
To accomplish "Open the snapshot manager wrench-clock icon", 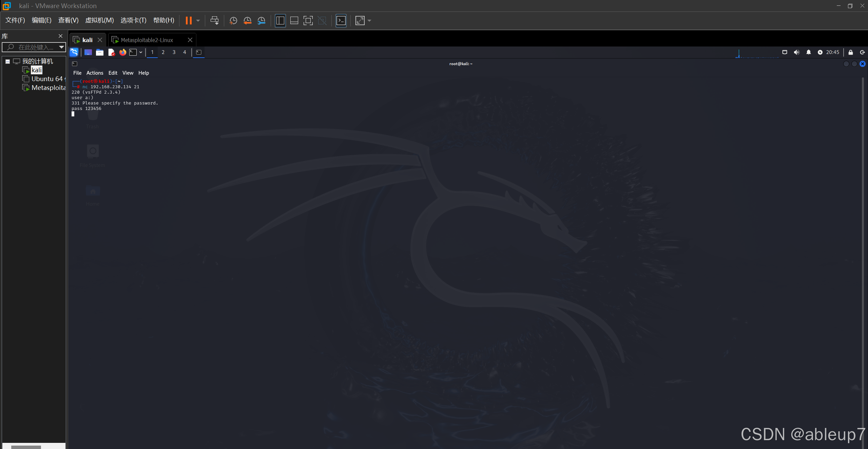I will 261,21.
